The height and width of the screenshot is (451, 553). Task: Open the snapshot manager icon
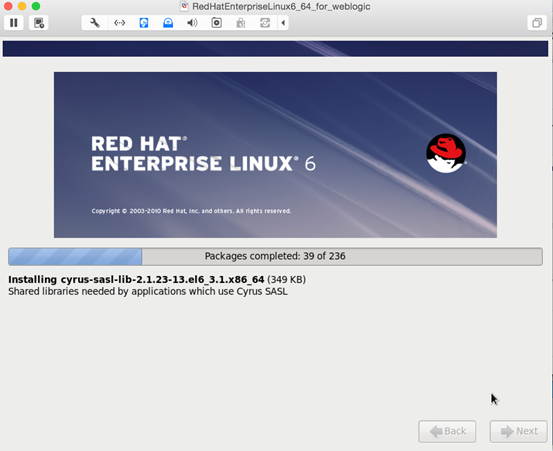click(38, 23)
